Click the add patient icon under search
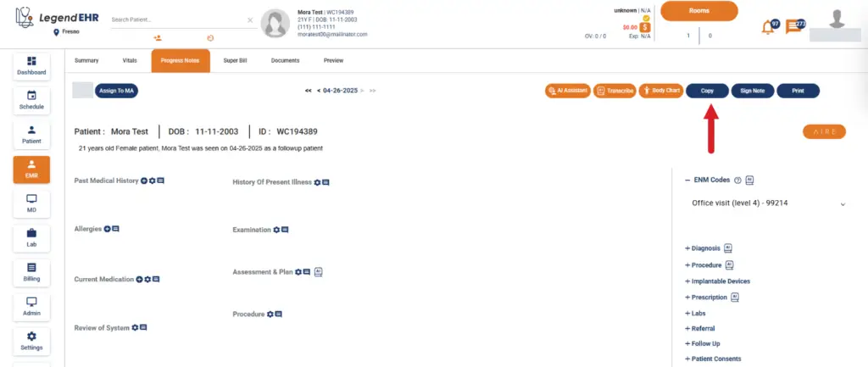Viewport: 868px width, 367px height. [x=158, y=38]
